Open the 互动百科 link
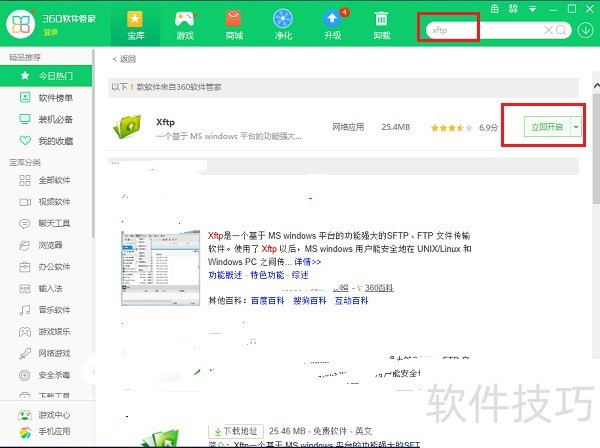This screenshot has height=448, width=600. coord(351,301)
